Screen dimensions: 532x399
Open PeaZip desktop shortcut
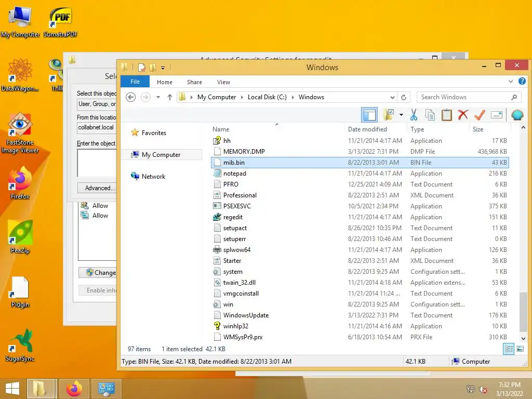pos(20,237)
